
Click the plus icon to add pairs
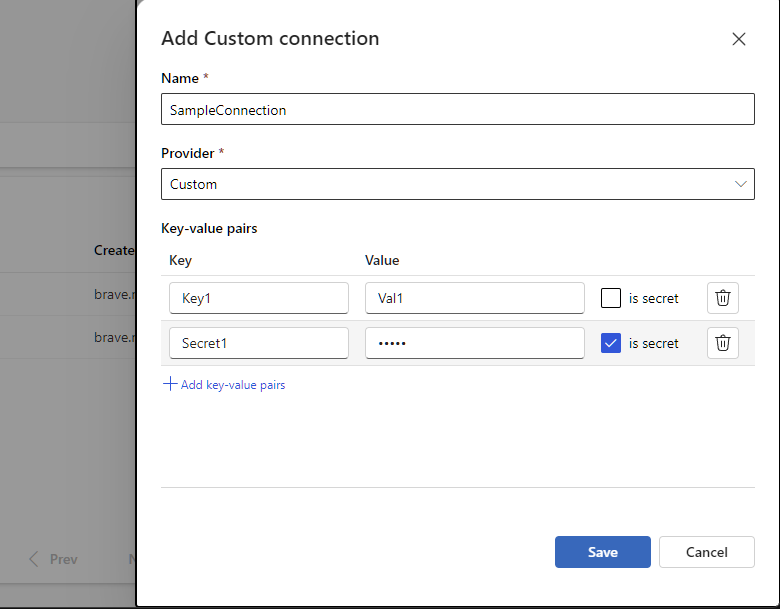pos(170,384)
